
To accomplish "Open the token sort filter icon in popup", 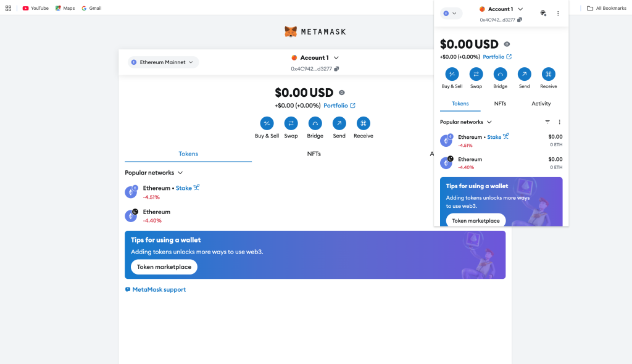I will coord(547,122).
